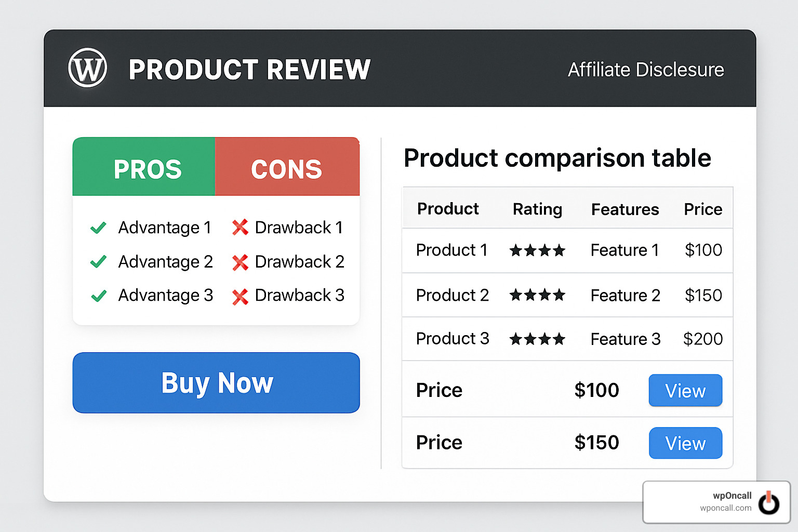Click the $200 price cell
This screenshot has height=532, width=798.
(x=703, y=339)
